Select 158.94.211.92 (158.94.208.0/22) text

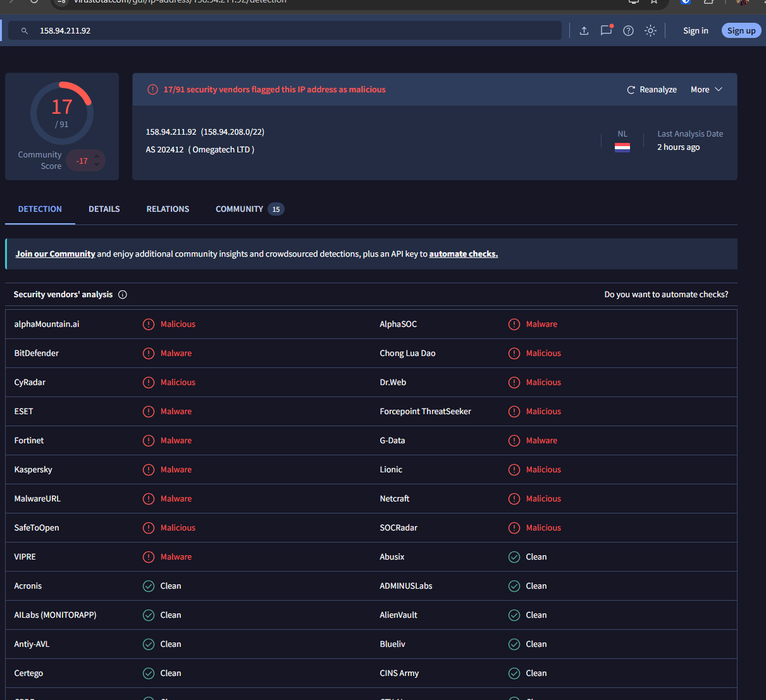[x=205, y=132]
